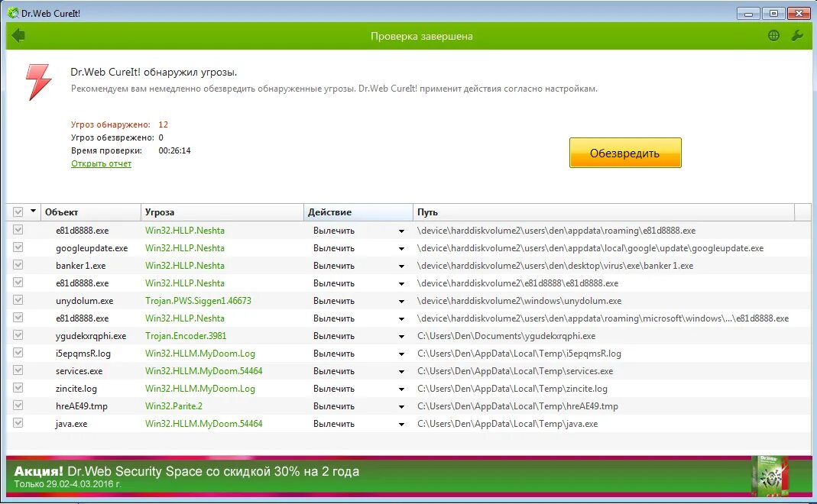817x504 pixels.
Task: Click the Dr.Web product box image in banner
Action: coord(770,475)
